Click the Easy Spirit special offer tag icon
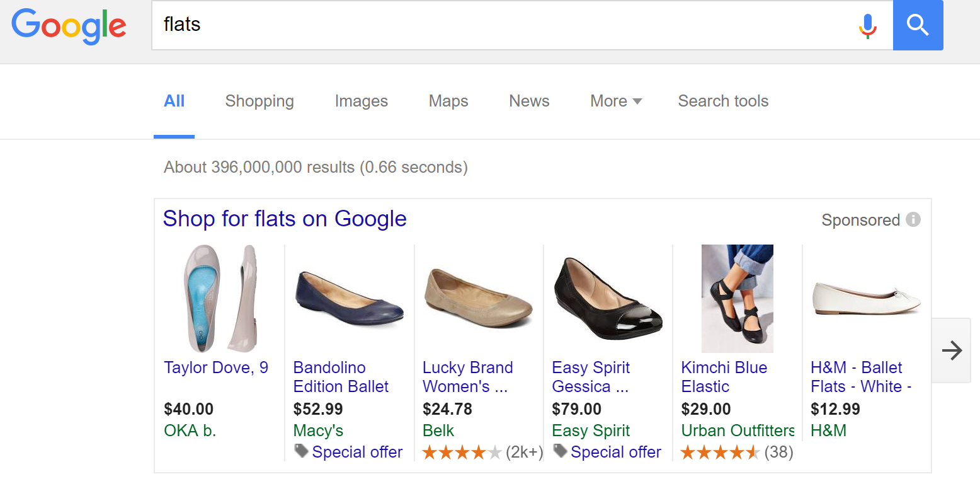This screenshot has width=980, height=491. click(560, 451)
